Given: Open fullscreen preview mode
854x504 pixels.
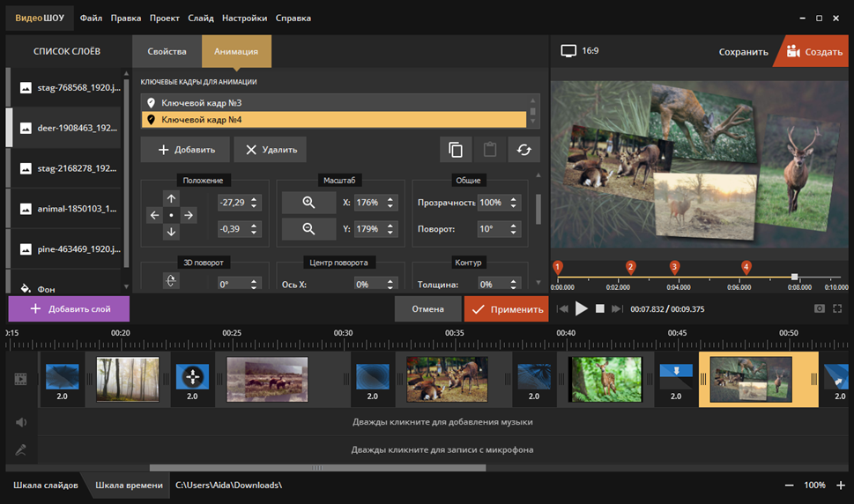Looking at the screenshot, I should click(837, 308).
